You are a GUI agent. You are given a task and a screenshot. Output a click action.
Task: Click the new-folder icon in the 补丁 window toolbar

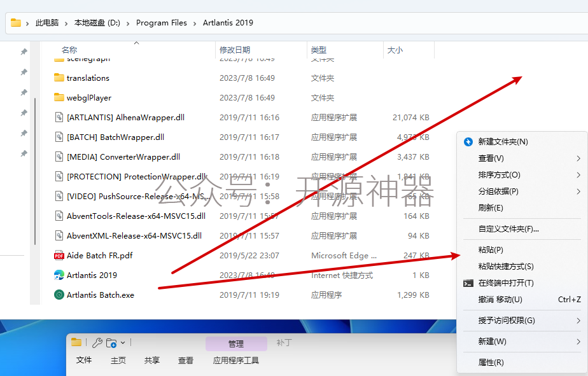(111, 343)
